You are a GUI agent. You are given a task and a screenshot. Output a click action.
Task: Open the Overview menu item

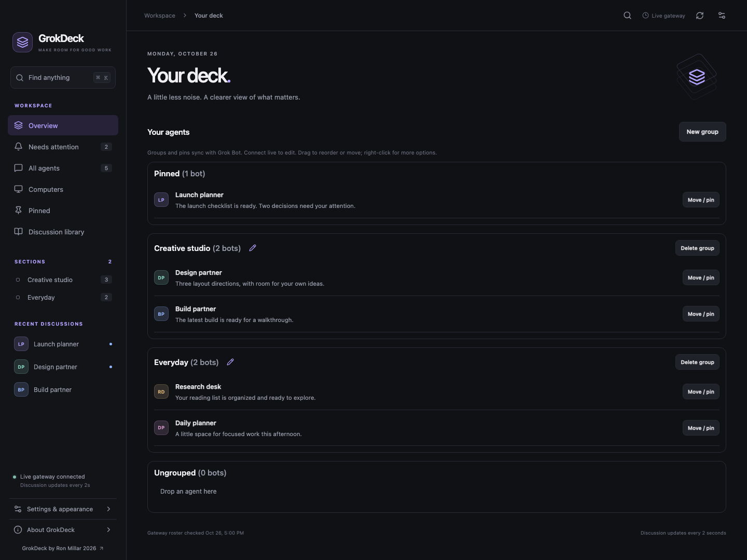tap(63, 125)
